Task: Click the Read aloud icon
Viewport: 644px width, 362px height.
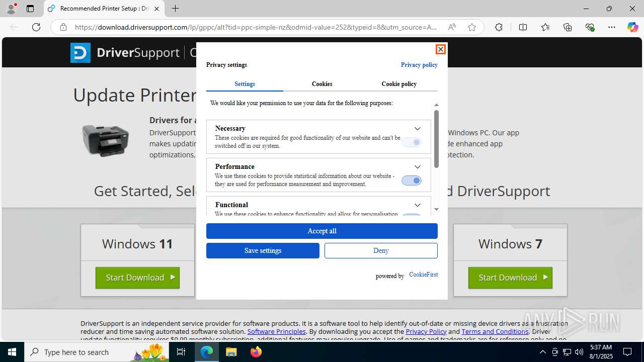Action: point(452,27)
